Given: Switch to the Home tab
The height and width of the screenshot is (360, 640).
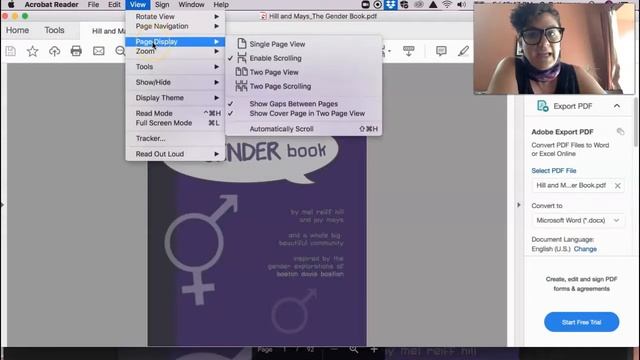Looking at the screenshot, I should tap(17, 30).
